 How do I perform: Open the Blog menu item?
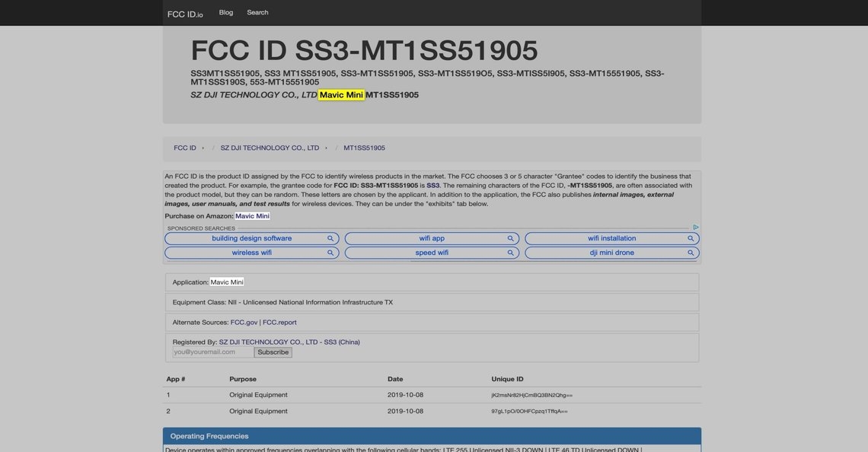(226, 12)
